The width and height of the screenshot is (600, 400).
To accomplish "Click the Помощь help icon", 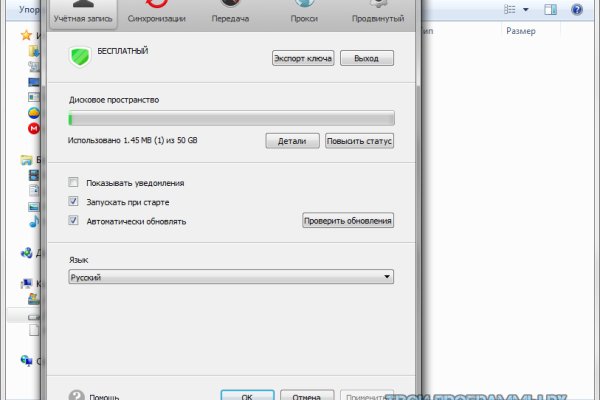I will (76, 395).
